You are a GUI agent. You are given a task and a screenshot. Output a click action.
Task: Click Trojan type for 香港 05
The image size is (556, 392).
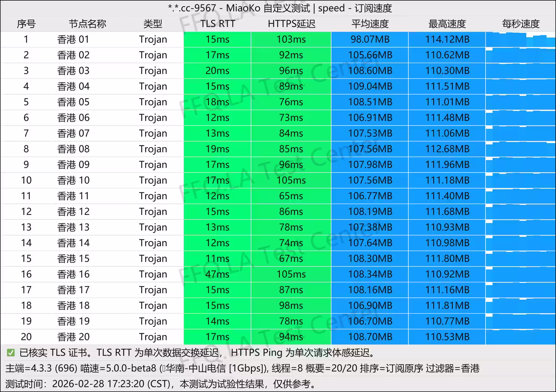pyautogui.click(x=153, y=102)
